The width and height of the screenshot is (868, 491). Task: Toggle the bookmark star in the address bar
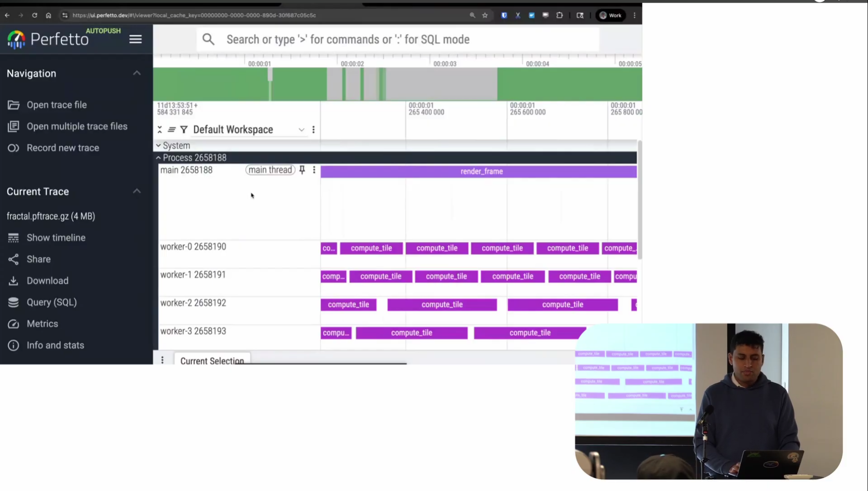[485, 15]
